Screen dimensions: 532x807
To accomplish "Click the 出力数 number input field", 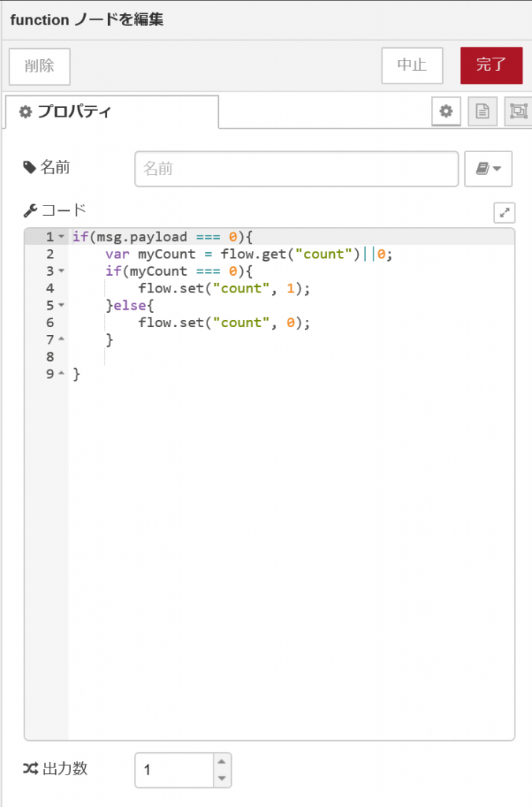I will pyautogui.click(x=173, y=770).
